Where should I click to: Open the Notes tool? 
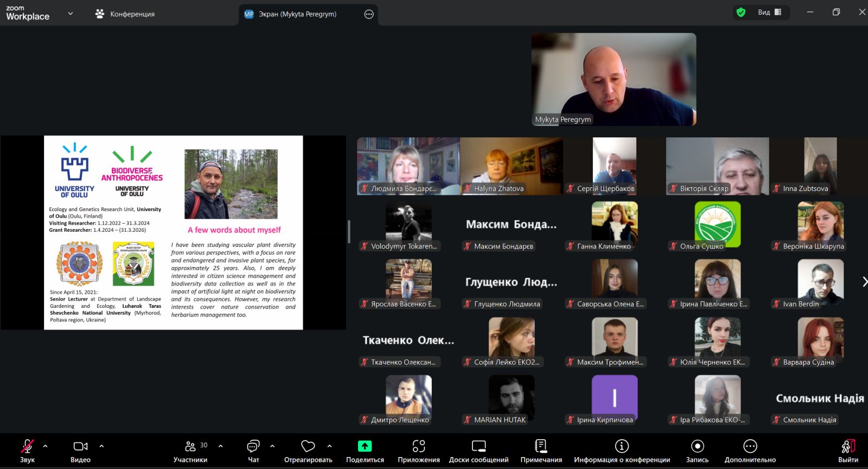click(x=541, y=451)
